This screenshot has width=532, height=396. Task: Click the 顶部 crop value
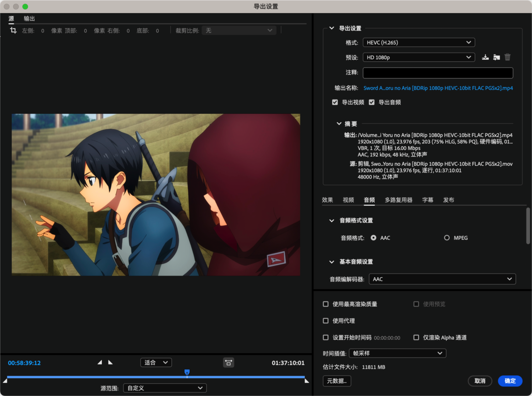(85, 31)
